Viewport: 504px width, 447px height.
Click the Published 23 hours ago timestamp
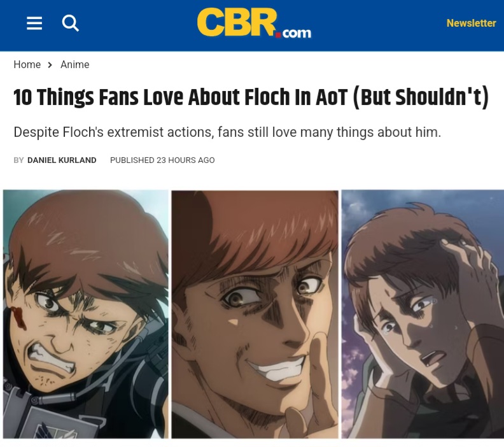tap(162, 160)
